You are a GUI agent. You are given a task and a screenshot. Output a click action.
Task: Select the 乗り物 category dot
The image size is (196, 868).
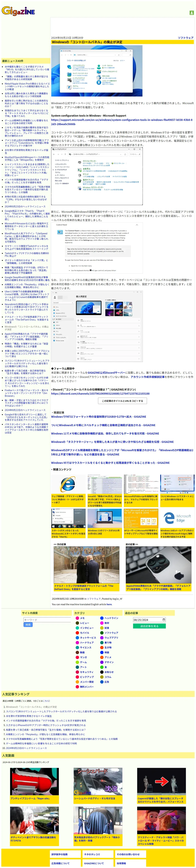click(102, 642)
